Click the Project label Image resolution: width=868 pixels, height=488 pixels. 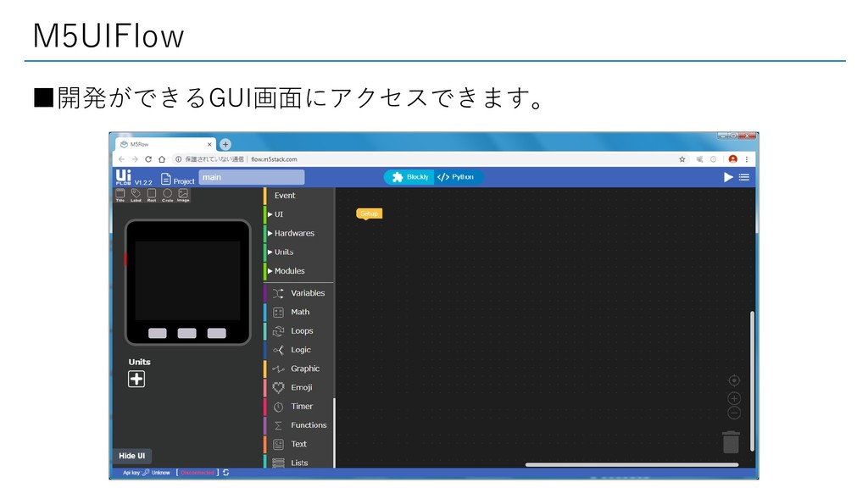pos(184,181)
